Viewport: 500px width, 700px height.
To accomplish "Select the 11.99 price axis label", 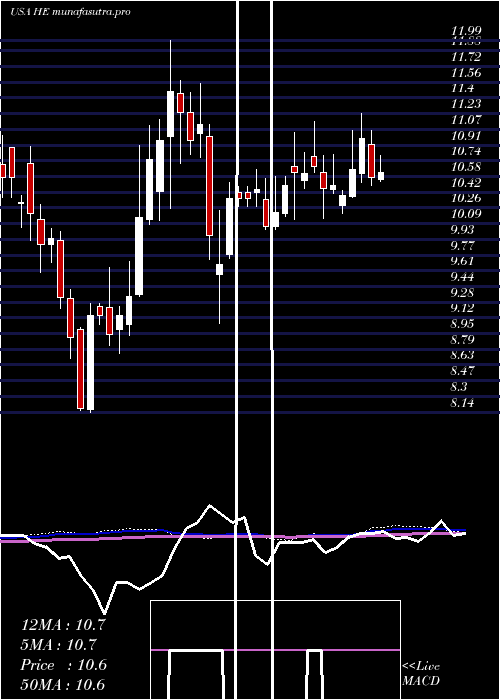I will point(466,31).
